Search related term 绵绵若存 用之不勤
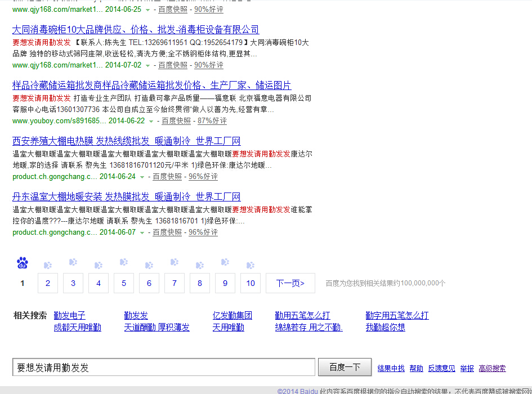Screen dimensions: 532x394 pyautogui.click(x=309, y=328)
